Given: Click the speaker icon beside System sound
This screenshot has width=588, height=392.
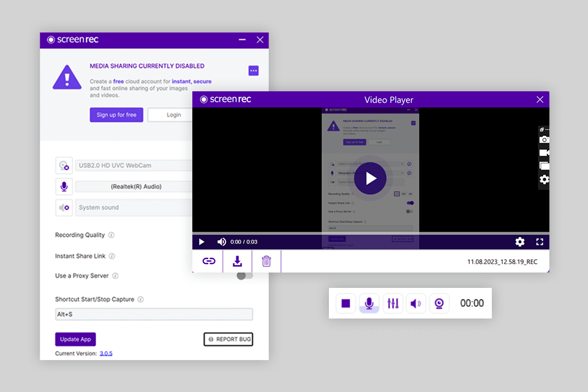Looking at the screenshot, I should 64,208.
